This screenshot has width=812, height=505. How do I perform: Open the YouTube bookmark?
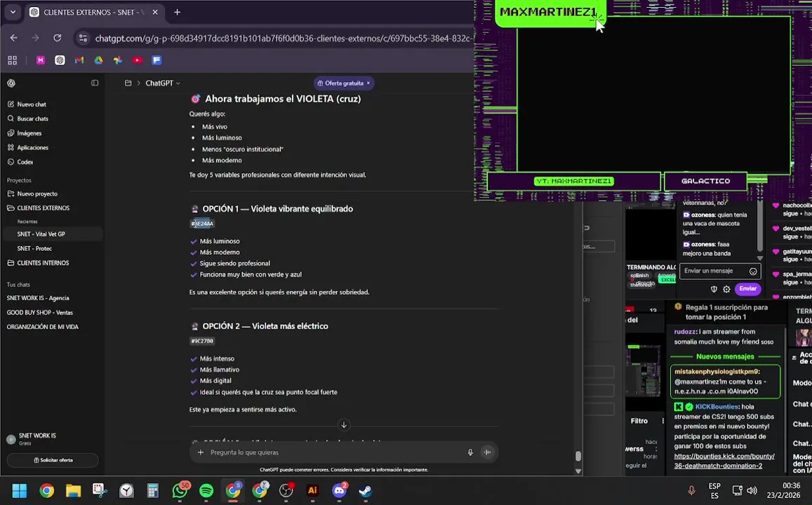[138, 60]
